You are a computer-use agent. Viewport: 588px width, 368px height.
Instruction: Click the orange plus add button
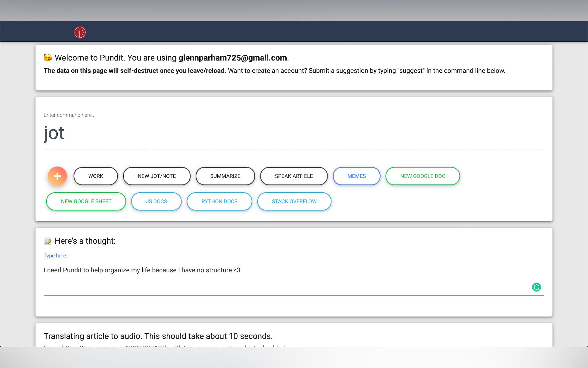tap(57, 176)
